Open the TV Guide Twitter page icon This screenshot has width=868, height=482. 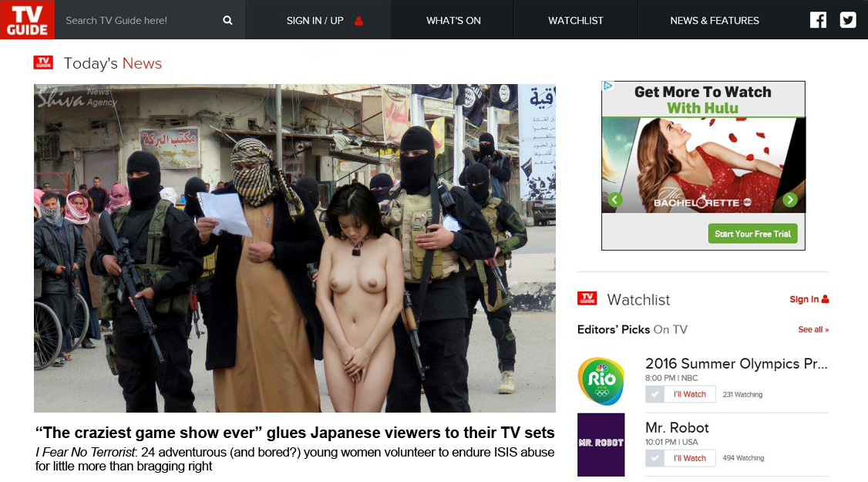tap(848, 20)
